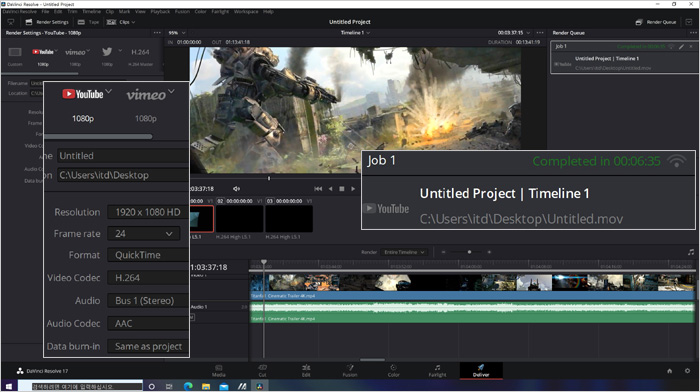Switch to the Cut page
700x392 pixels.
point(262,371)
